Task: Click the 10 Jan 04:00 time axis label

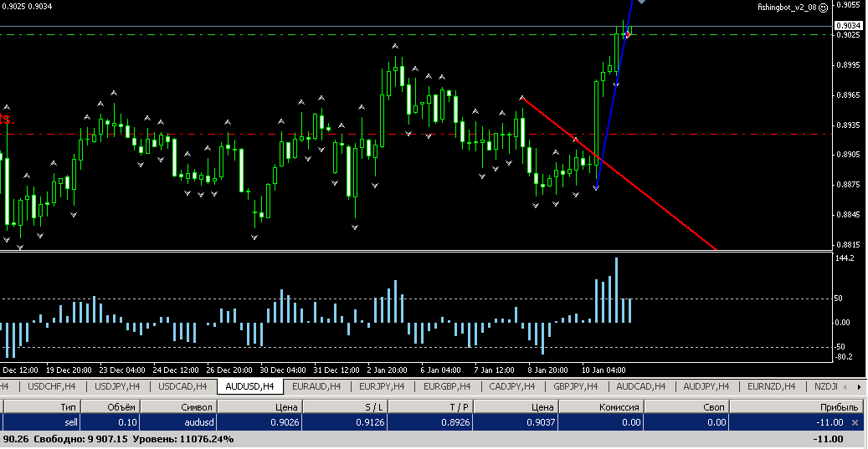Action: [x=603, y=370]
